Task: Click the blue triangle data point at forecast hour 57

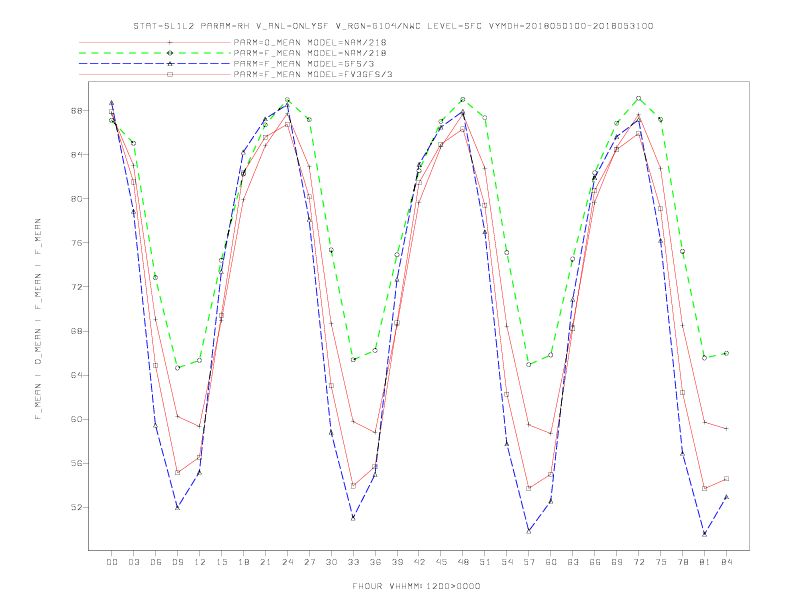Action: click(x=529, y=531)
